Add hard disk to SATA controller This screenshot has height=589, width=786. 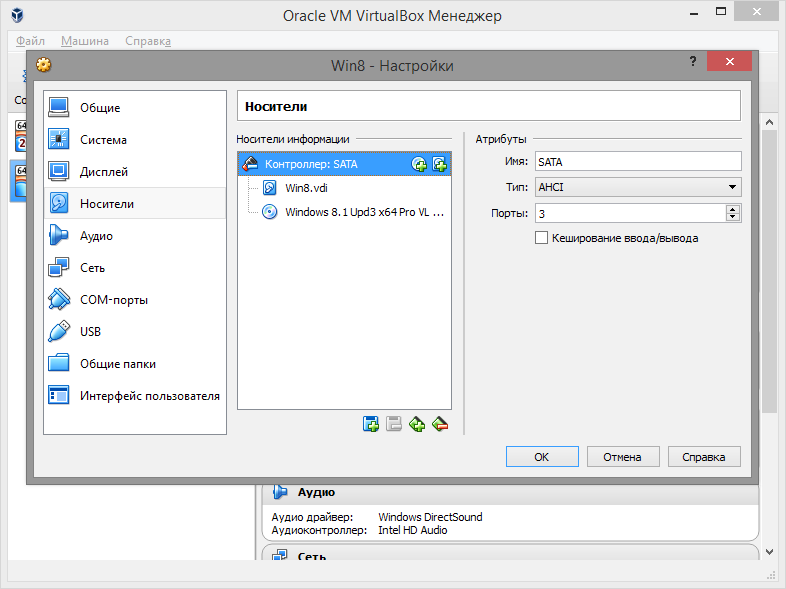click(440, 164)
